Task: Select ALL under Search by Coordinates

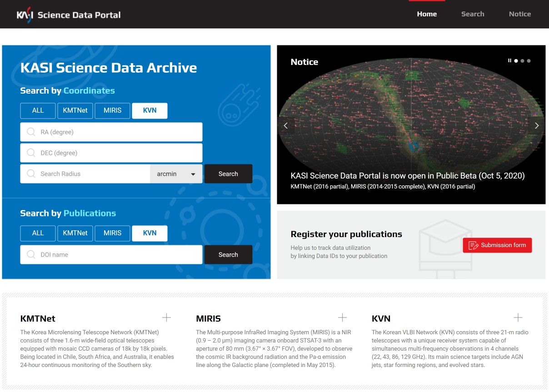Action: point(38,110)
